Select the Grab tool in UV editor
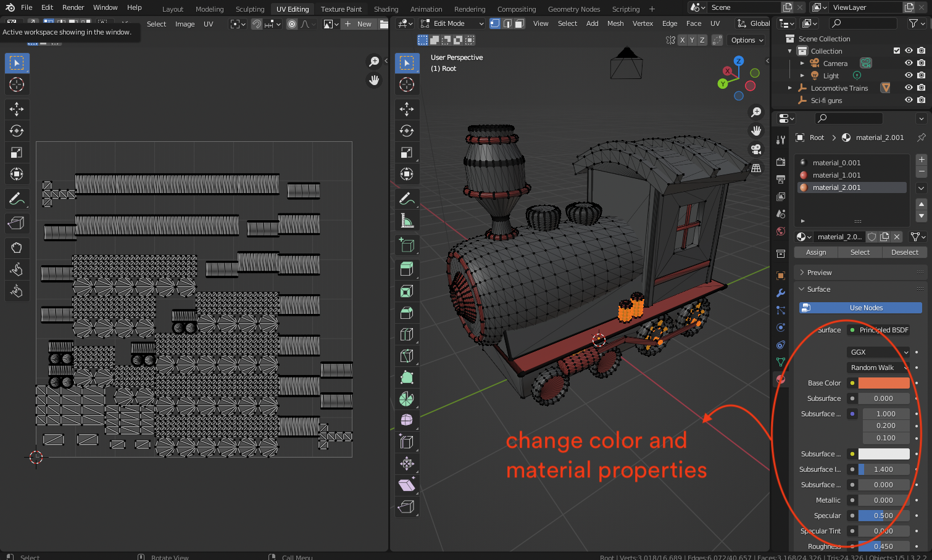Screen dimensions: 932x560 point(17,248)
